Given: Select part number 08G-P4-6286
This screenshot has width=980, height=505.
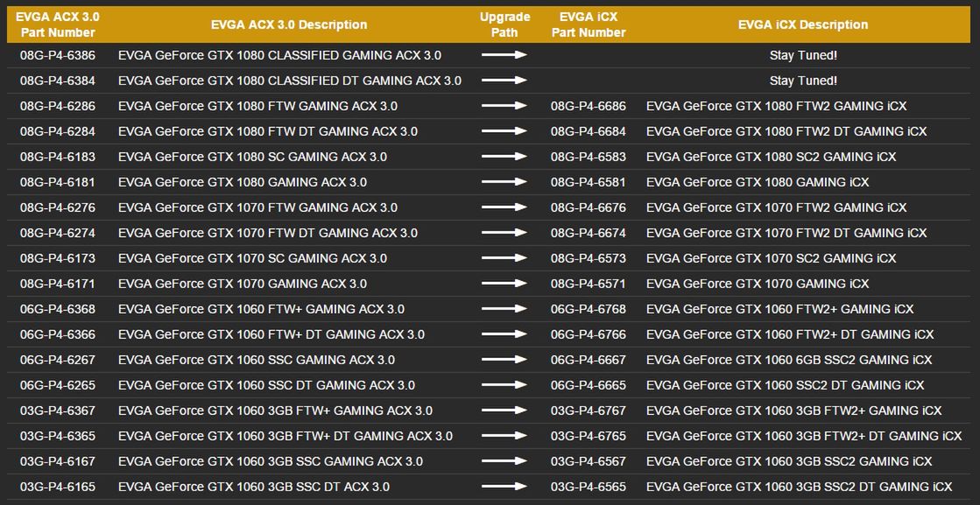Looking at the screenshot, I should pos(58,106).
